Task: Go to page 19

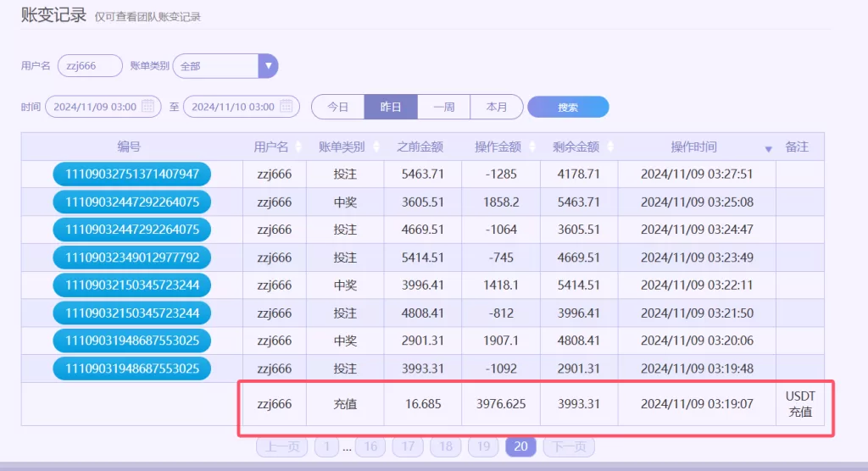Action: tap(483, 446)
